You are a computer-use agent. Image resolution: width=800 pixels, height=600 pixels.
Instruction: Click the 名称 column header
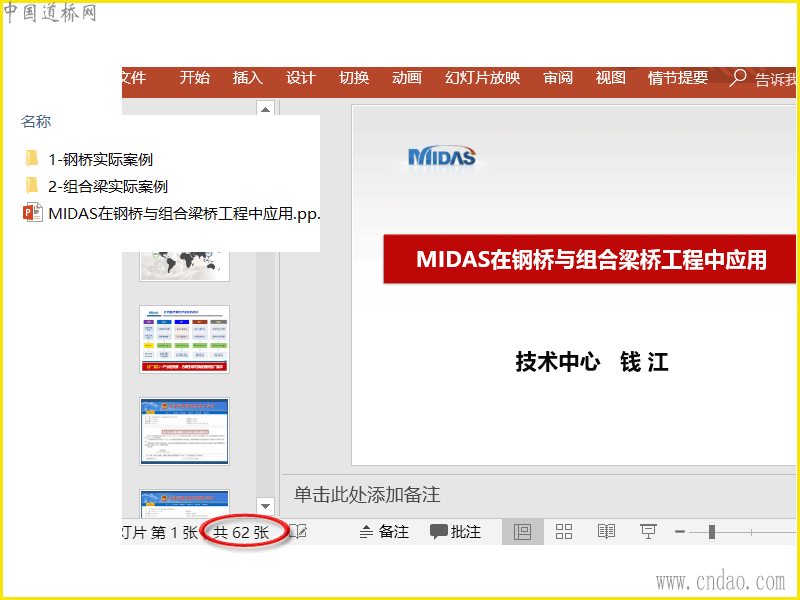point(36,121)
